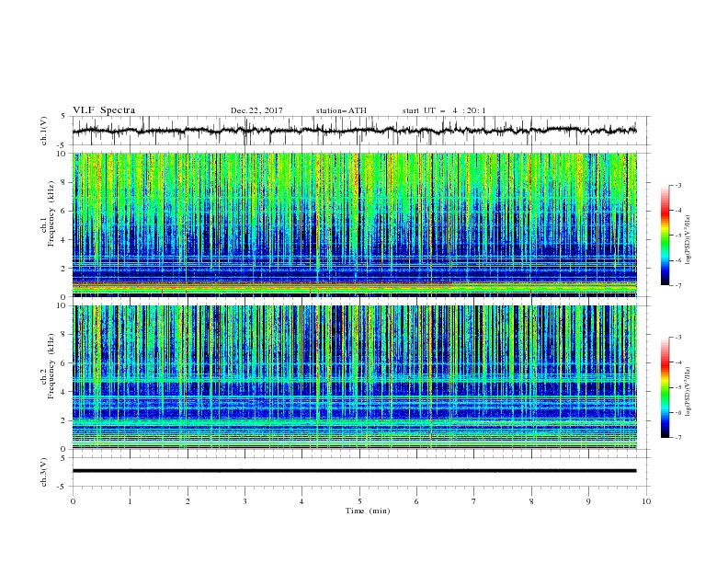Click the 'log(PSD)(V²/Hz)' label beside ch.1 colorbar
The width and height of the screenshot is (728, 563).
coord(688,240)
